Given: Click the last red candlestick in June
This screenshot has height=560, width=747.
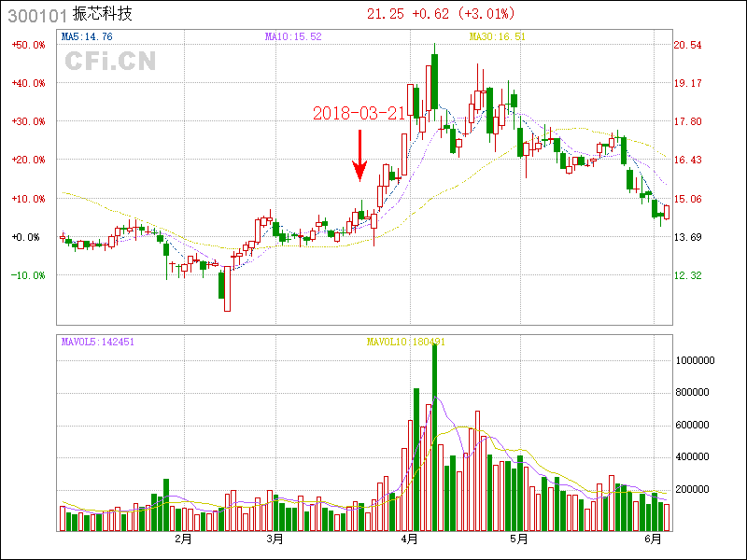Looking at the screenshot, I should [667, 212].
